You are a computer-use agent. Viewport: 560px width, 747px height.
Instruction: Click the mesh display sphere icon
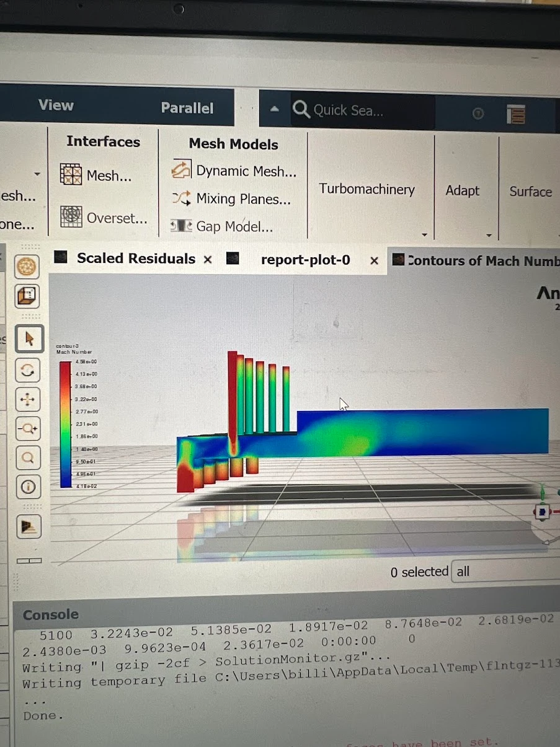pyautogui.click(x=27, y=267)
